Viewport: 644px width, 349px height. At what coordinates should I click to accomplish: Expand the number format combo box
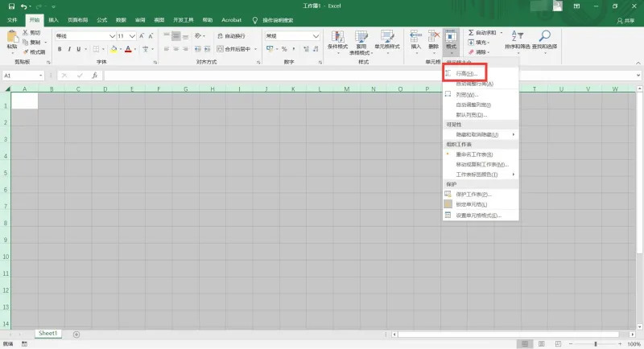316,36
